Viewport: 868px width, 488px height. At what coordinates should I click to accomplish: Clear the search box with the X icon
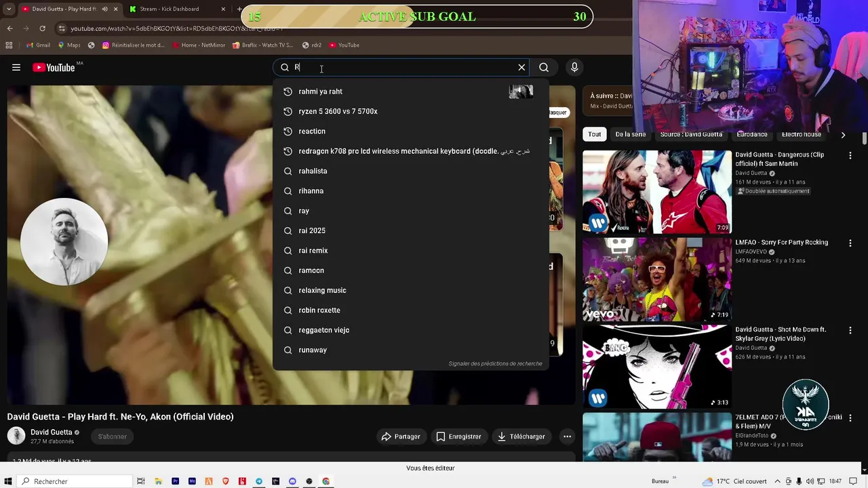(x=521, y=67)
